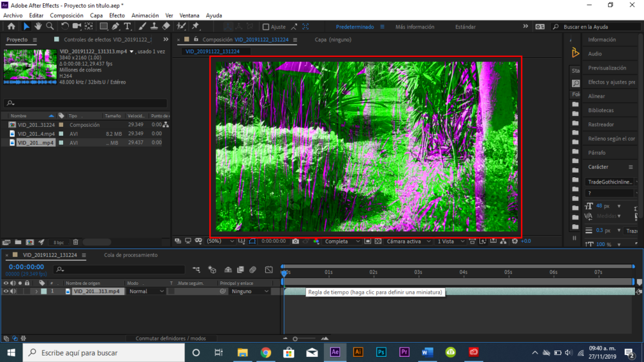Switch to Cola de procesamiento tab
Image resolution: width=644 pixels, height=362 pixels.
pyautogui.click(x=131, y=255)
